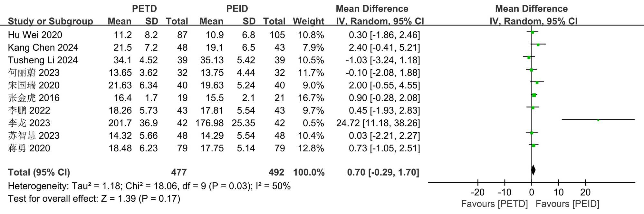Viewport: 644px width, 214px height.
Task: Click the PETD group heading
Action: tap(144, 9)
